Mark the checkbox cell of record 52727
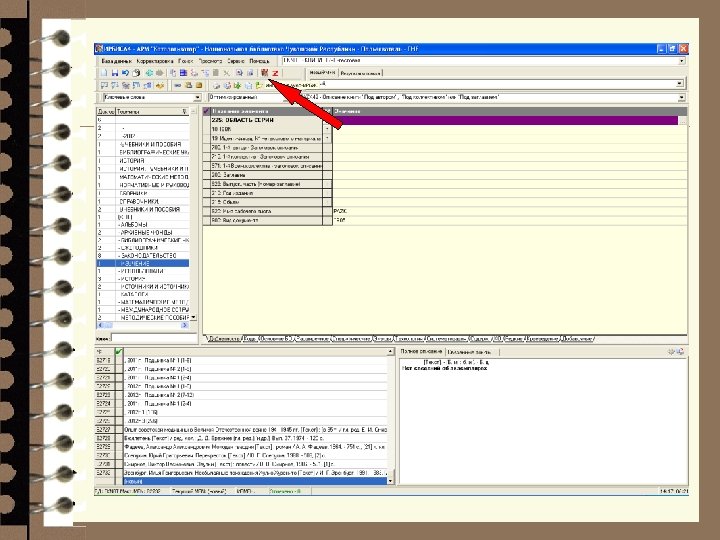 (119, 430)
